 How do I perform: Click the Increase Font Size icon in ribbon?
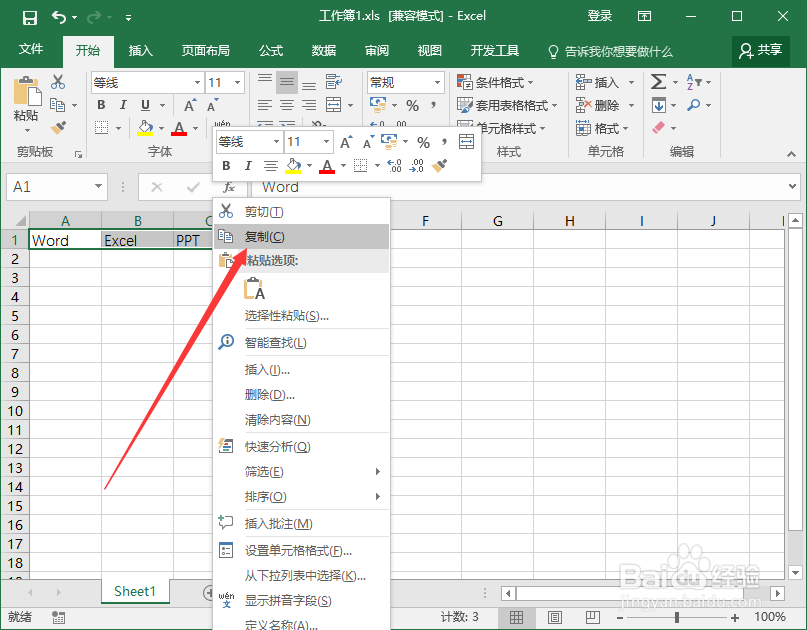(190, 106)
